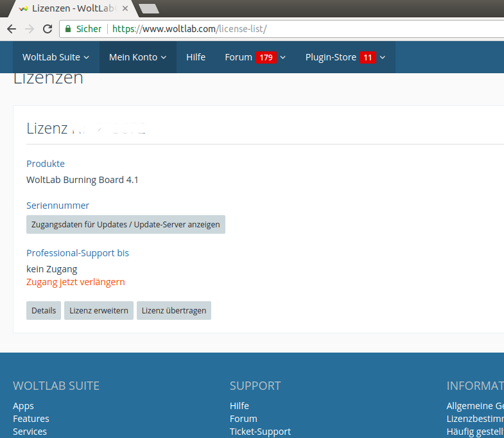Click Zugang jetzt verlängern link
The image size is (504, 438).
[76, 282]
